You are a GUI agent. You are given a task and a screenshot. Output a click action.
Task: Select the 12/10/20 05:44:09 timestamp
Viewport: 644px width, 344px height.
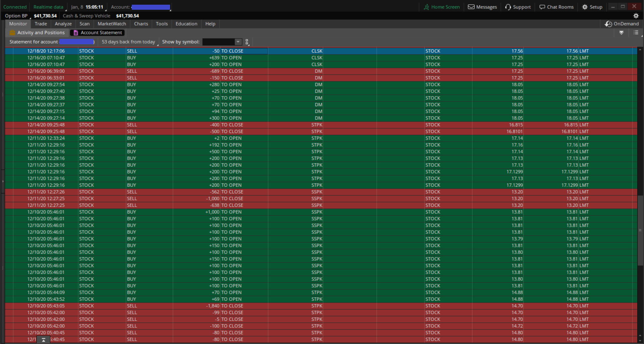[46, 292]
